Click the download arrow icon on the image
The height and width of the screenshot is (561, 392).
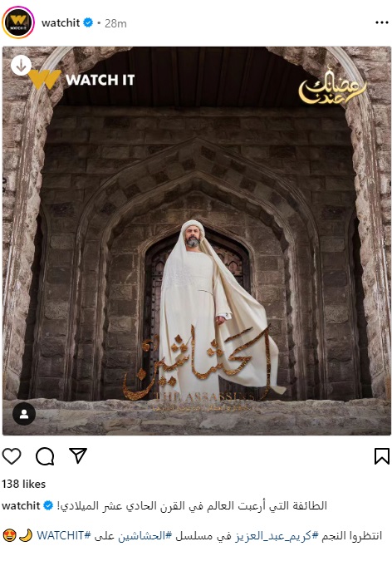click(x=21, y=65)
